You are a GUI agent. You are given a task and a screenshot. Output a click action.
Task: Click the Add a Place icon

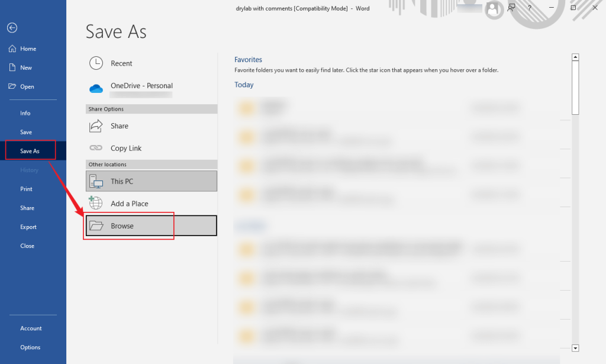coord(95,202)
